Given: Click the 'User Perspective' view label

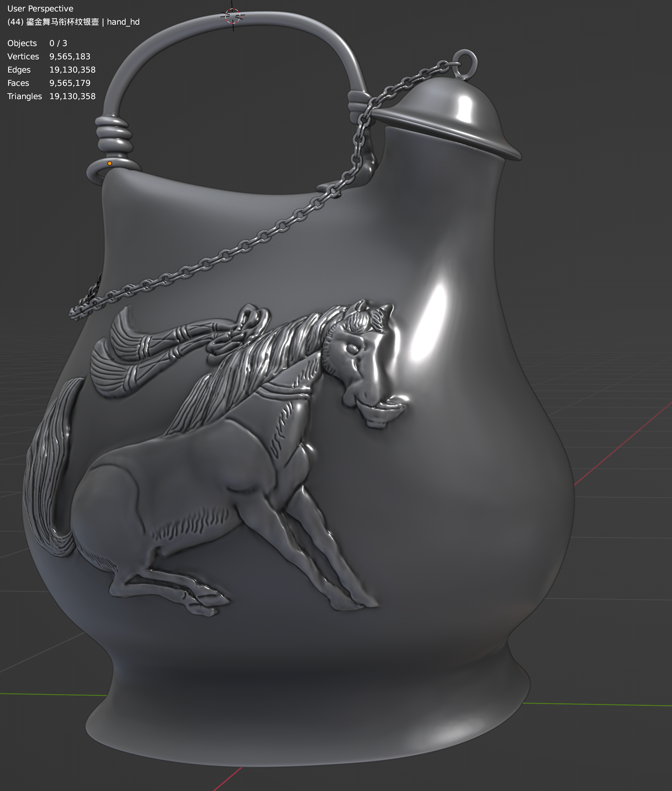Looking at the screenshot, I should [x=41, y=8].
